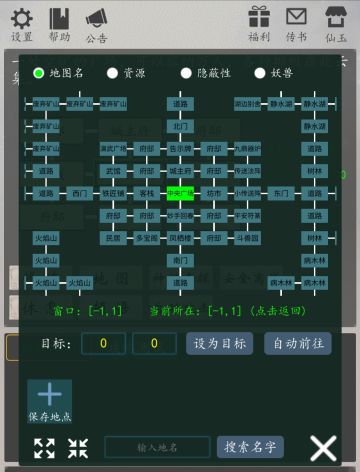
Task: Select the 多宝阁 map node
Action: click(147, 238)
